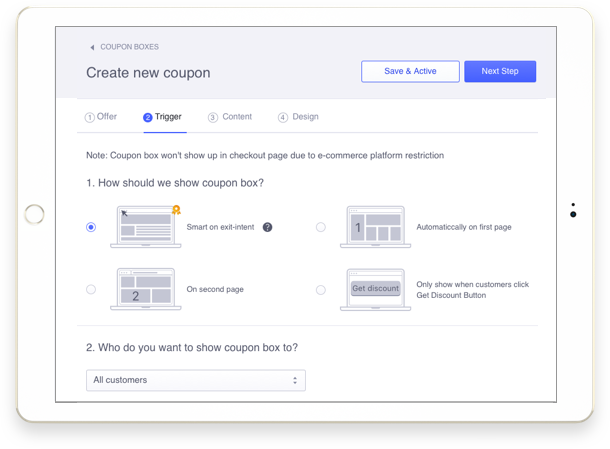Open the All customers dropdown
Screen dimensions: 610x449
[x=196, y=380]
